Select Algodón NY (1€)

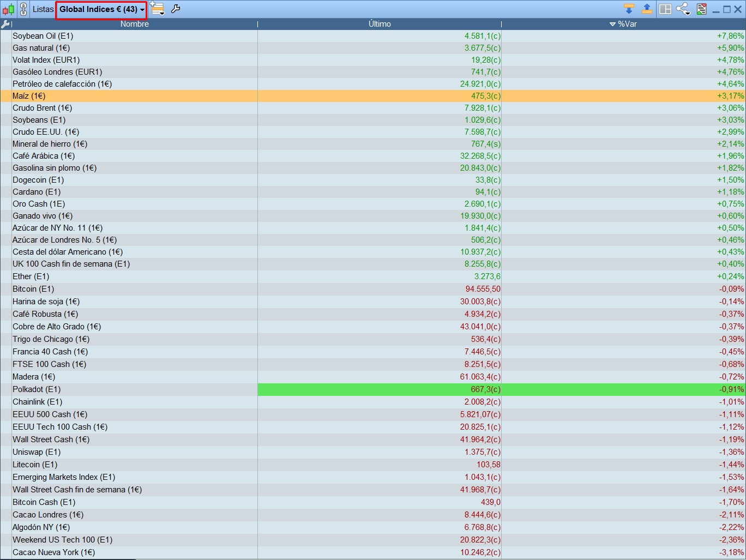coord(41,527)
